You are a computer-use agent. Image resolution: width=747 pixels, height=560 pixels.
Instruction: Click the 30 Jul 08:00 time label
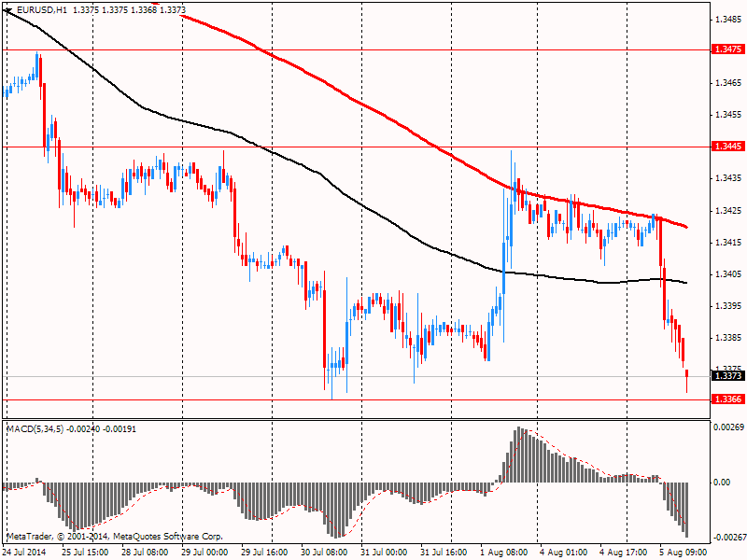pyautogui.click(x=324, y=552)
